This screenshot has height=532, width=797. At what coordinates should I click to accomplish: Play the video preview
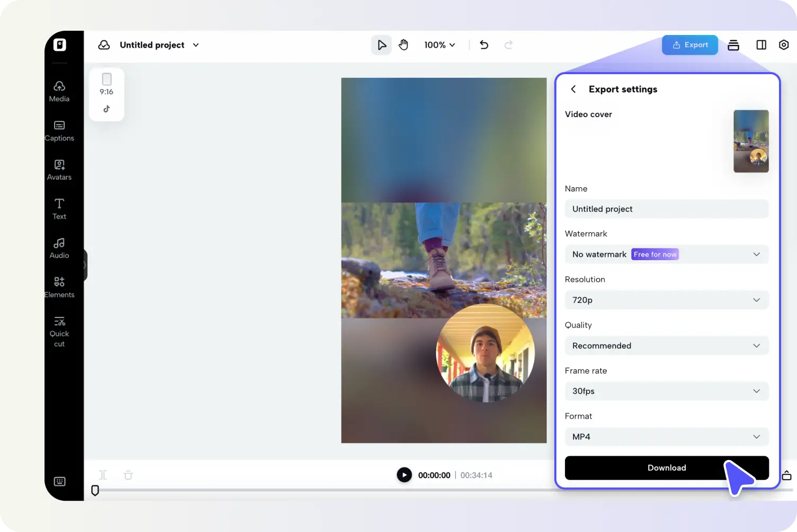404,475
